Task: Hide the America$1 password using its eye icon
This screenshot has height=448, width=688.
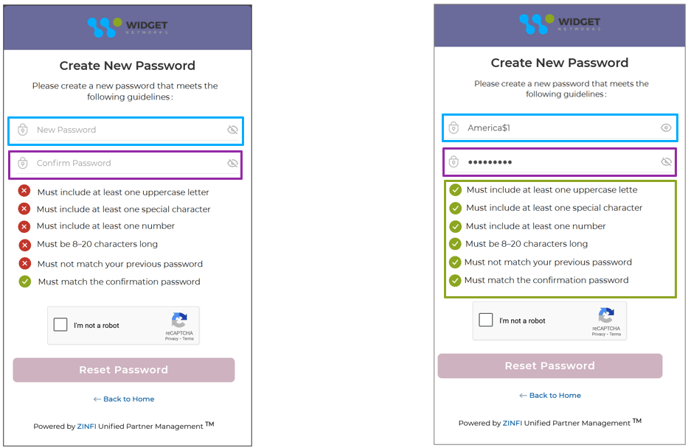Action: click(x=666, y=128)
